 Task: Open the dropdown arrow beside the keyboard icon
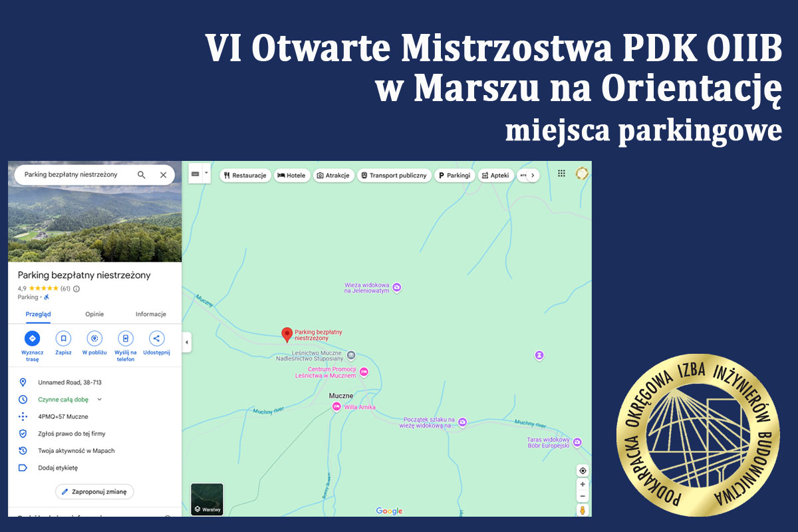point(206,173)
